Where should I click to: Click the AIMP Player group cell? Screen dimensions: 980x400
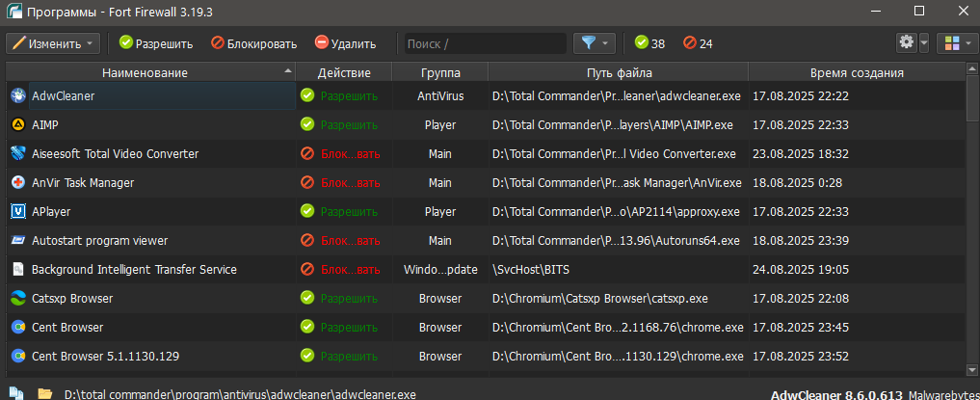click(x=440, y=125)
